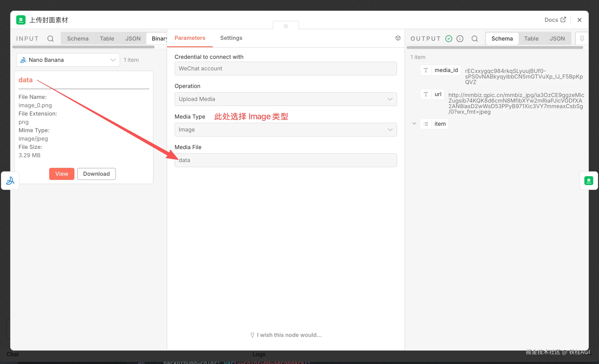The height and width of the screenshot is (364, 599).
Task: Click the Media File input field
Action: (285, 160)
